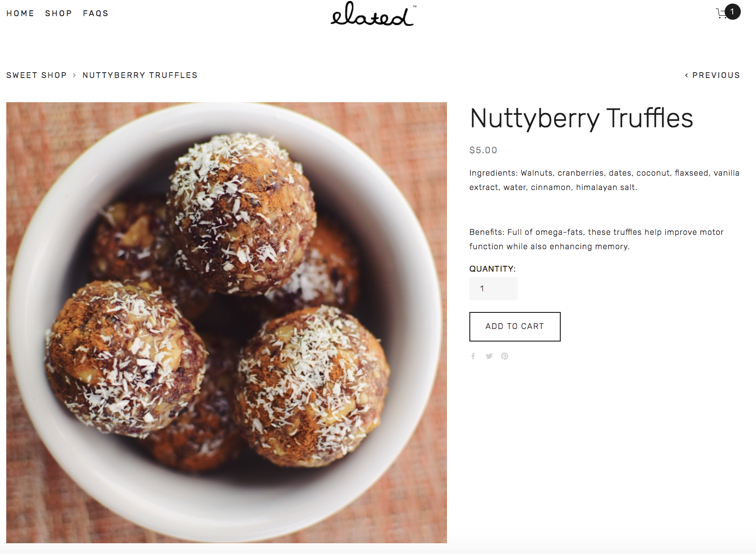Go to the PREVIOUS product

click(x=712, y=75)
